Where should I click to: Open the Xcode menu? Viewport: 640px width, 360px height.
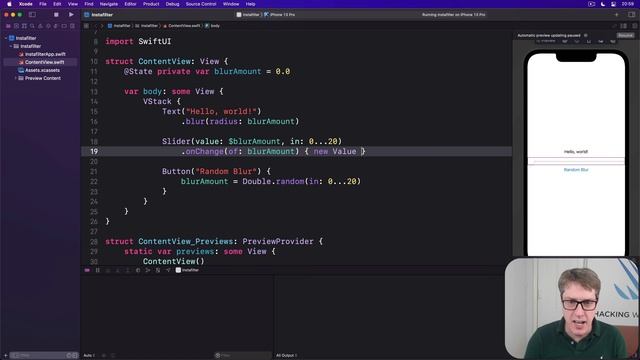coord(26,4)
